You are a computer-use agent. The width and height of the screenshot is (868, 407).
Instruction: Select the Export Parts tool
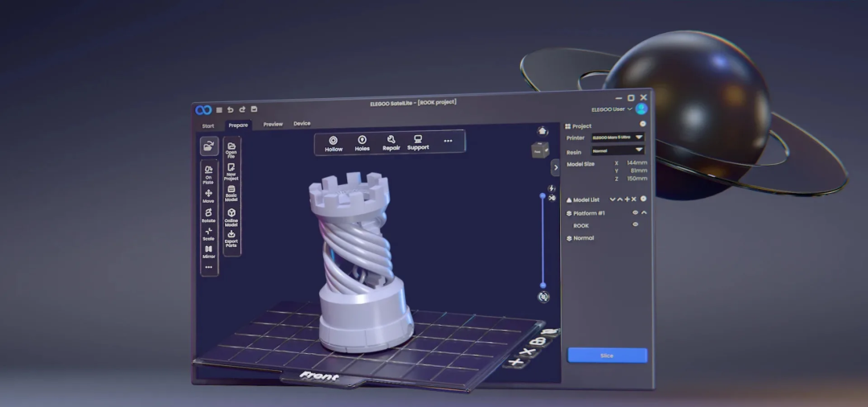(231, 239)
